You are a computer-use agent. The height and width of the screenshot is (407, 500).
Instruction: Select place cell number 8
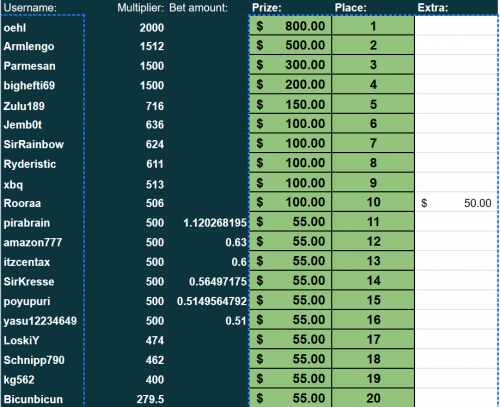373,163
